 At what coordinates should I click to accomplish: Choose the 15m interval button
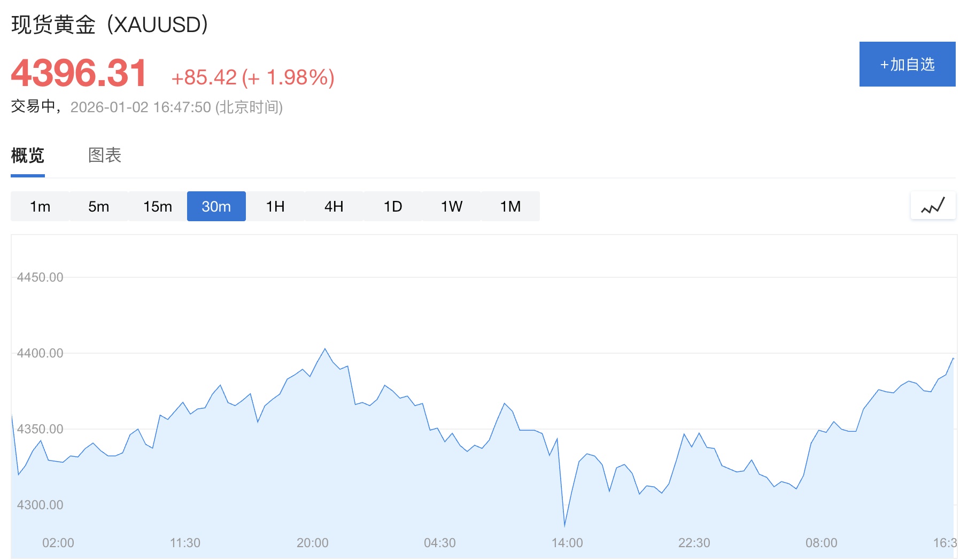158,206
